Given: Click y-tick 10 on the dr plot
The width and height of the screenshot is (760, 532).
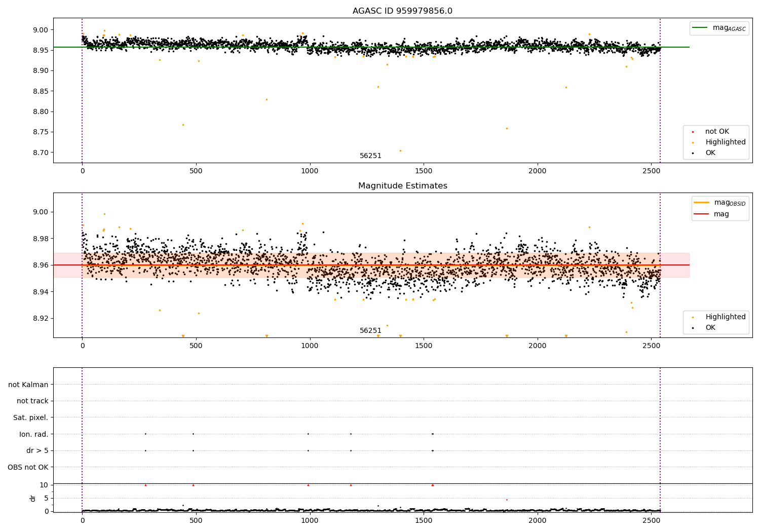Looking at the screenshot, I should [x=44, y=485].
